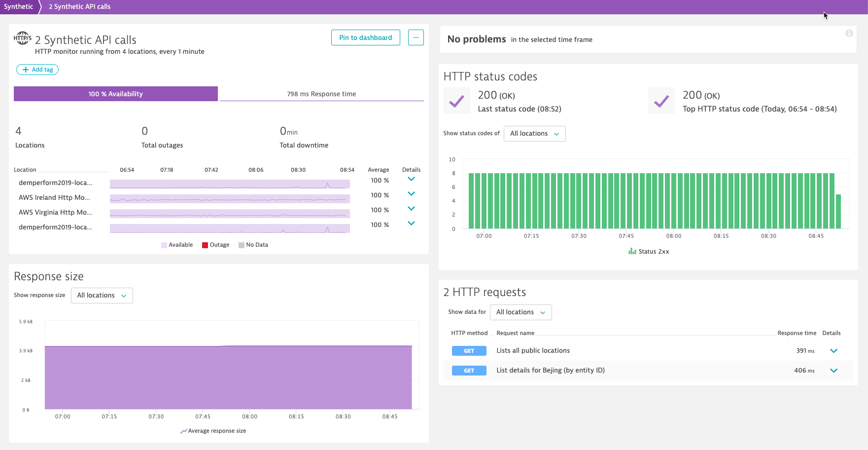This screenshot has width=868, height=450.
Task: Click the Last status code checkmark icon
Action: click(456, 101)
